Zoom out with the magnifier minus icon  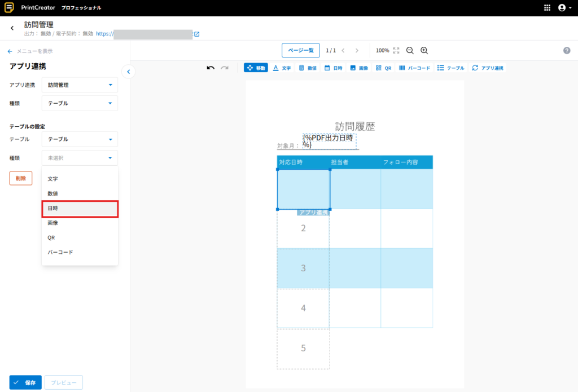click(x=410, y=50)
